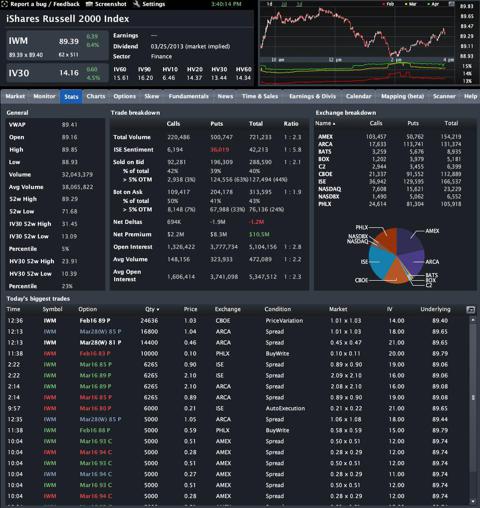Click the NASDBX row in Exchange breakdown
This screenshot has width=480, height=508.
pyautogui.click(x=389, y=196)
